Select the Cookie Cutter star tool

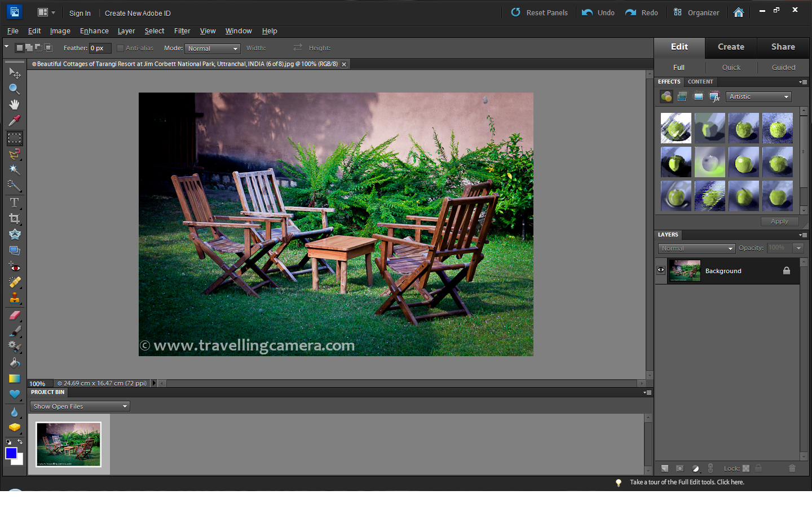tap(15, 234)
